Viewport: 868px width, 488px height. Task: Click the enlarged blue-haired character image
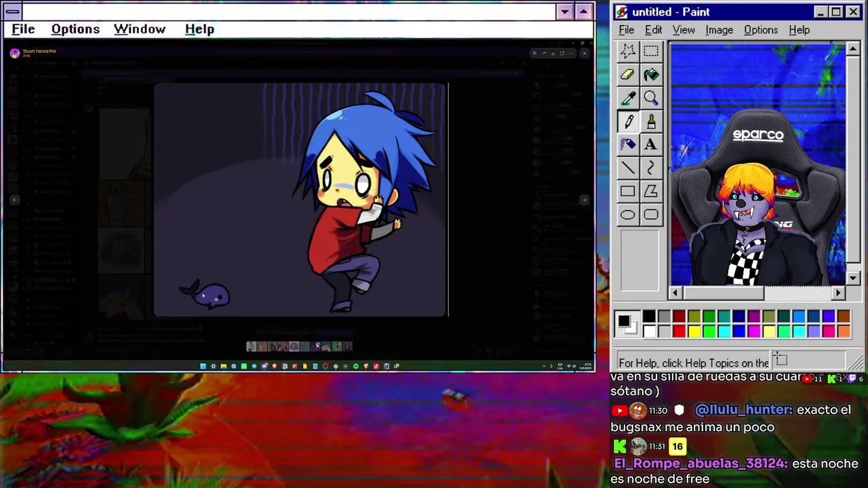point(300,200)
